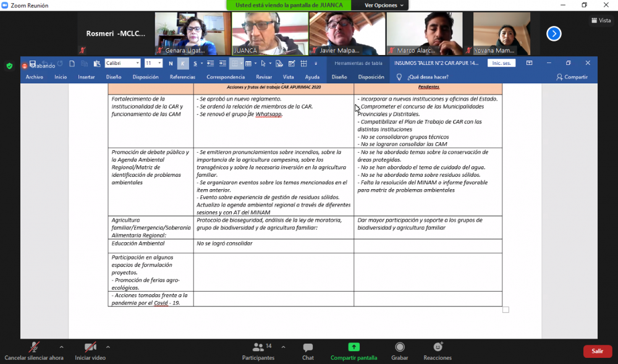The height and width of the screenshot is (364, 618).
Task: Click the Zoom encryption shield icon
Action: 9,66
